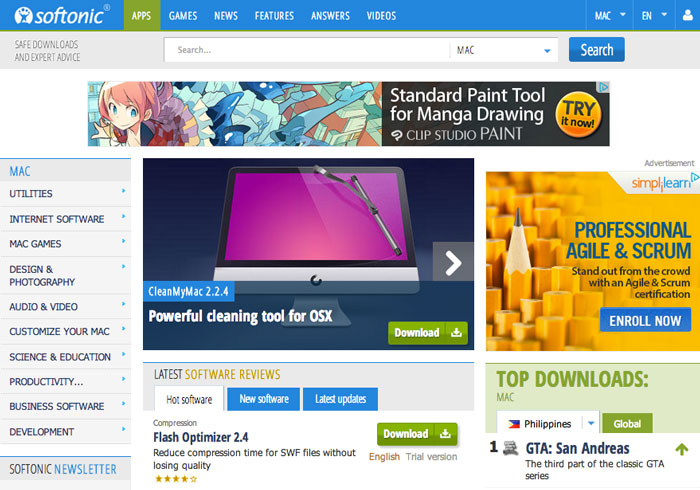This screenshot has width=700, height=490.
Task: Click the Clip Studio Paint banner artwork
Action: coord(235,114)
